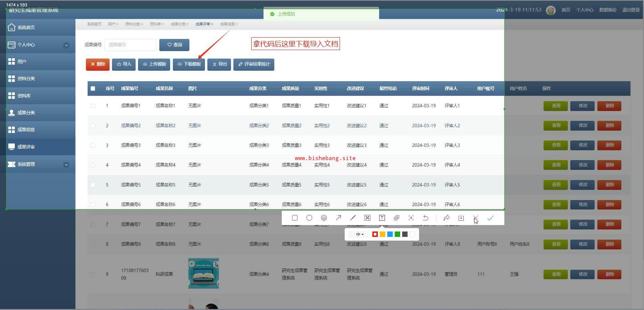Save screenshot using the download icon

pos(461,218)
